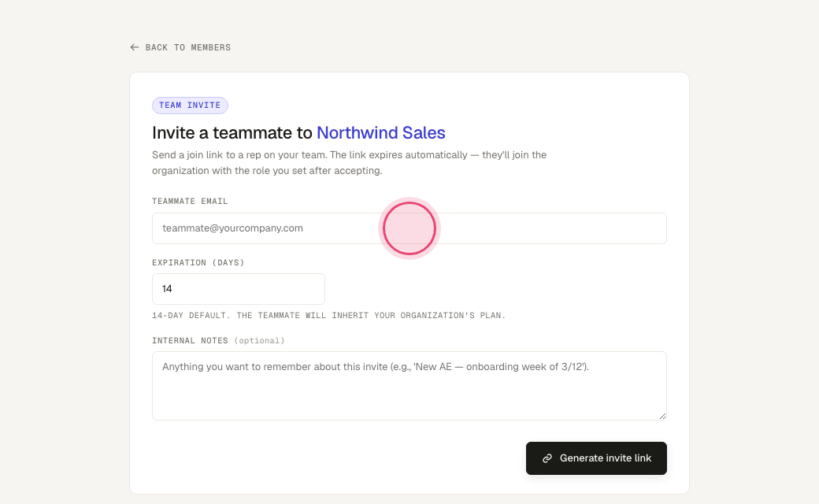Viewport: 819px width, 504px height.
Task: Go back via Back to Members link
Action: pyautogui.click(x=180, y=47)
